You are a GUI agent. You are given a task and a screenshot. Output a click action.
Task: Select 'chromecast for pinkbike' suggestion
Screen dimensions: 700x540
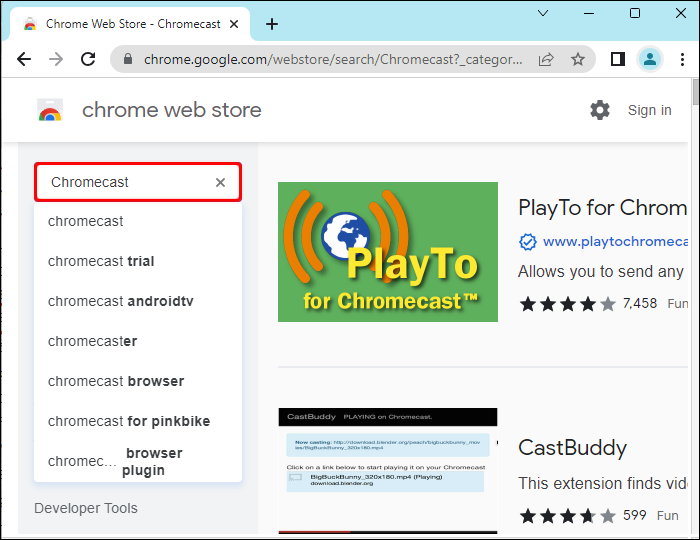[x=129, y=421]
